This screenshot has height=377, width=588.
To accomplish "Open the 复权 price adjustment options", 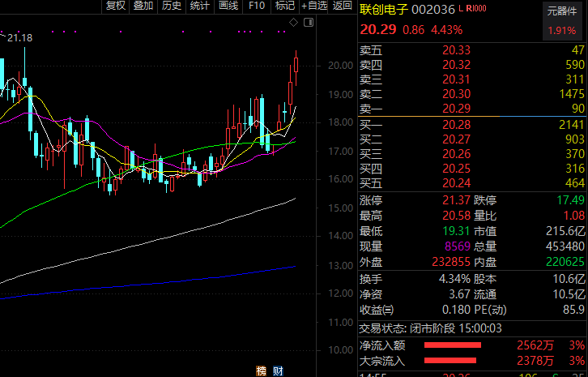I will 116,6.
